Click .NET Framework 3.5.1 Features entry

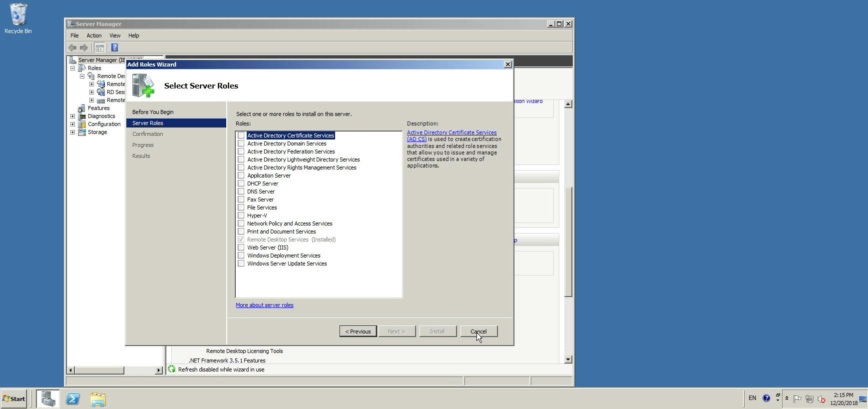click(x=227, y=360)
